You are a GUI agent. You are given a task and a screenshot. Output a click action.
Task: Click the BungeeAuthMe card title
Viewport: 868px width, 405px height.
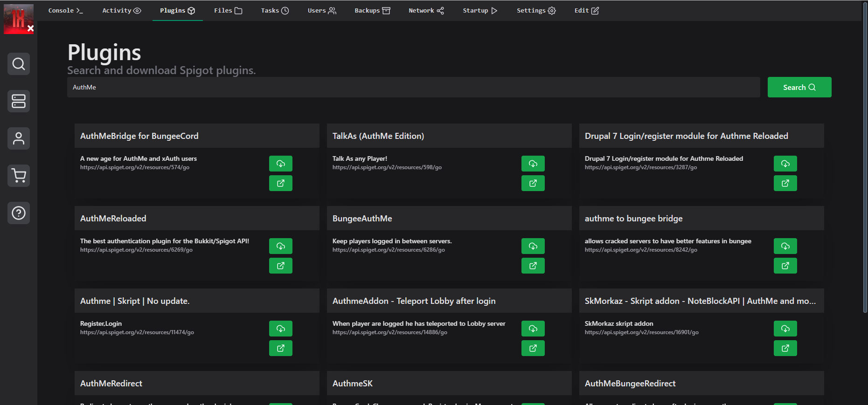click(362, 219)
